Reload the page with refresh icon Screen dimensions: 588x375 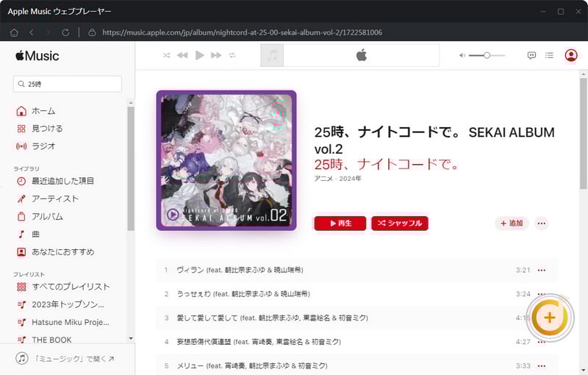[65, 32]
